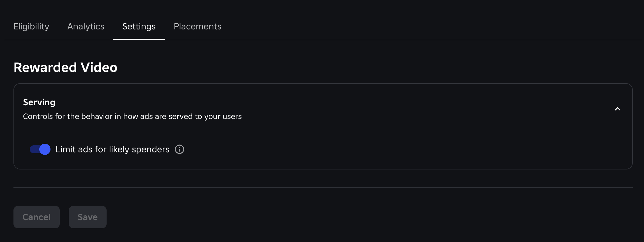The width and height of the screenshot is (644, 242).
Task: Click the info icon beside Limit ads
Action: click(x=180, y=149)
